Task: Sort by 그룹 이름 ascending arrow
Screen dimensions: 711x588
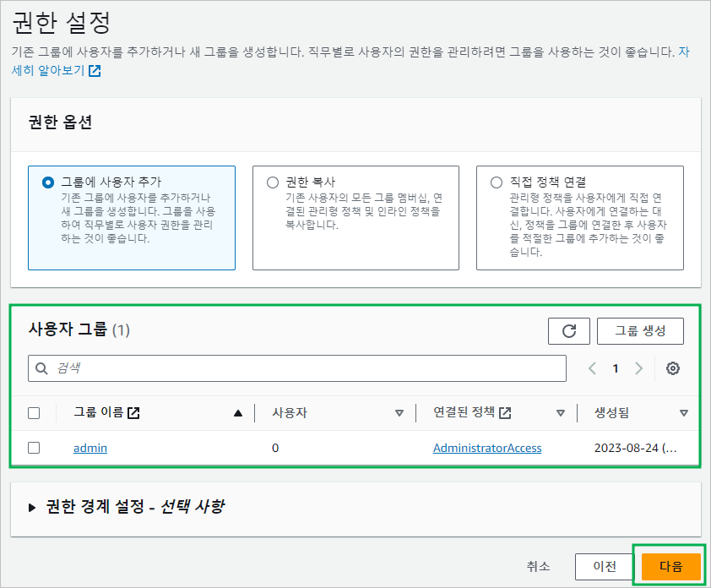Action: tap(238, 413)
